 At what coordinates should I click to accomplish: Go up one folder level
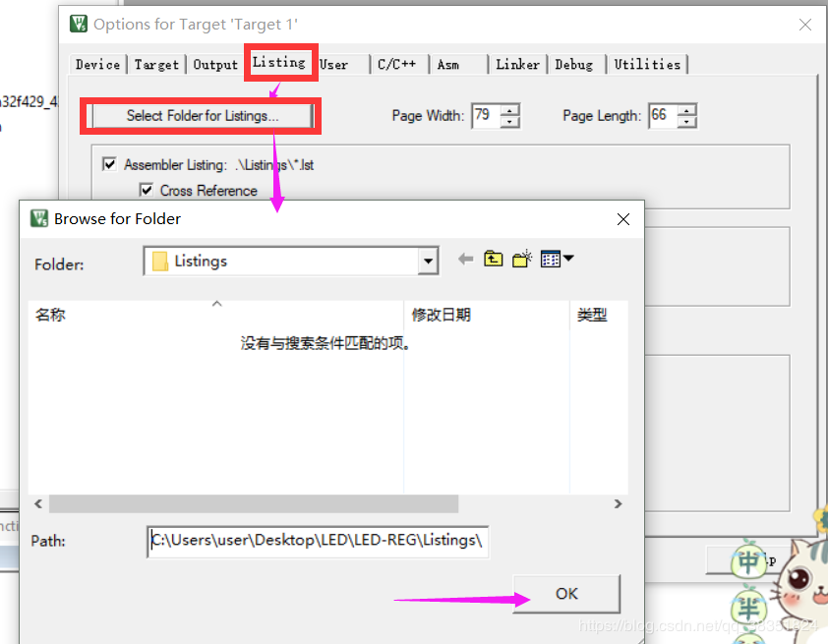pyautogui.click(x=494, y=260)
